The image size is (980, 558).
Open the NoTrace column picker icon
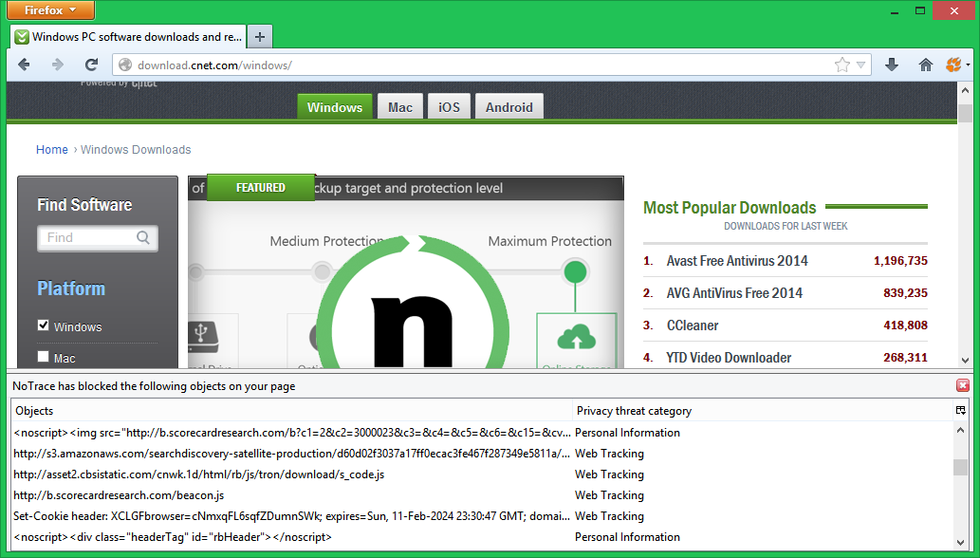[961, 411]
